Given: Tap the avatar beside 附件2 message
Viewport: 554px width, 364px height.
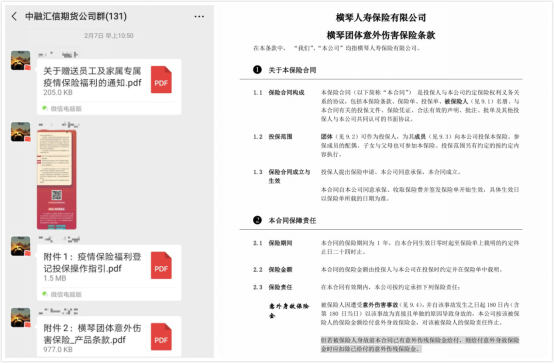Looking at the screenshot, I should pos(20,317).
